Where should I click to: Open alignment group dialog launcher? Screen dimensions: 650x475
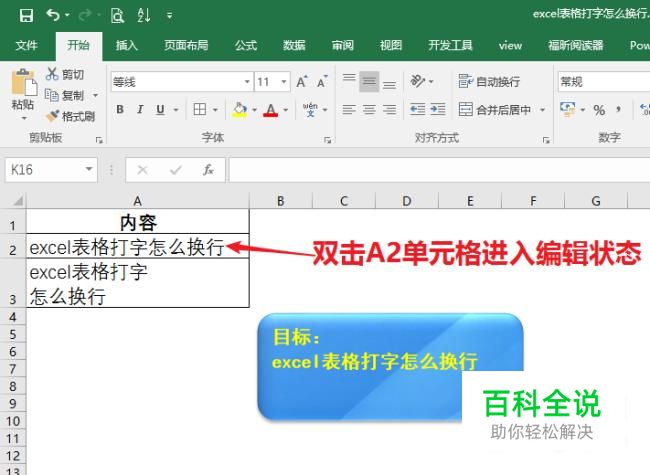pos(546,140)
